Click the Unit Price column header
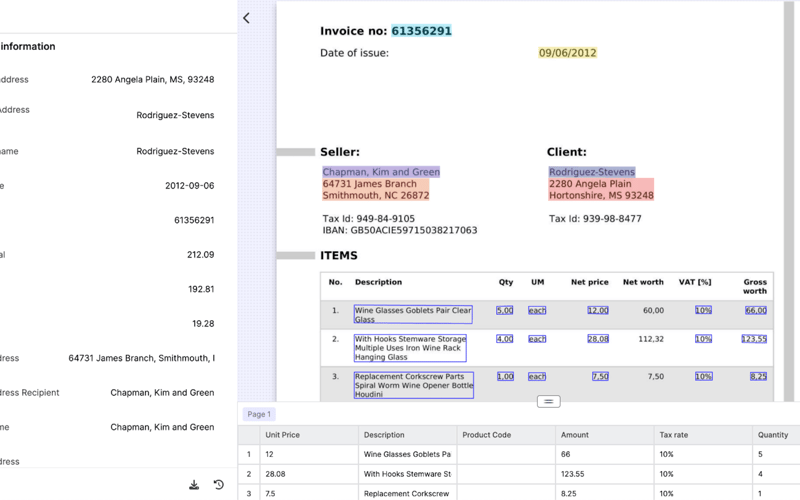This screenshot has height=500, width=800. click(x=309, y=435)
